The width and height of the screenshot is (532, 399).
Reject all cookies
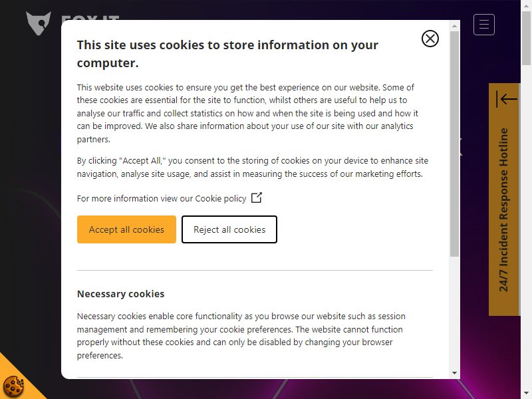pos(229,229)
